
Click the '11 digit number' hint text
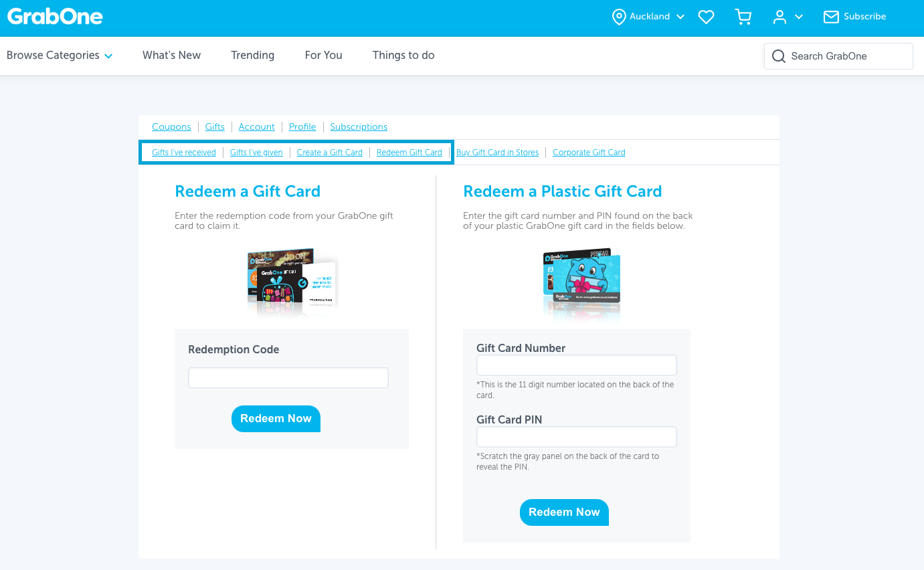click(575, 390)
